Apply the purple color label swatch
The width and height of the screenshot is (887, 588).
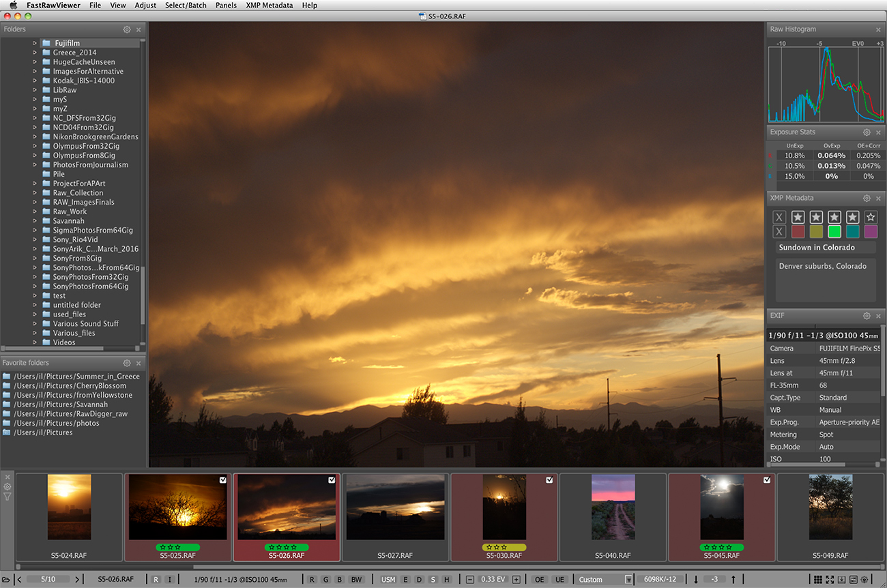point(871,231)
